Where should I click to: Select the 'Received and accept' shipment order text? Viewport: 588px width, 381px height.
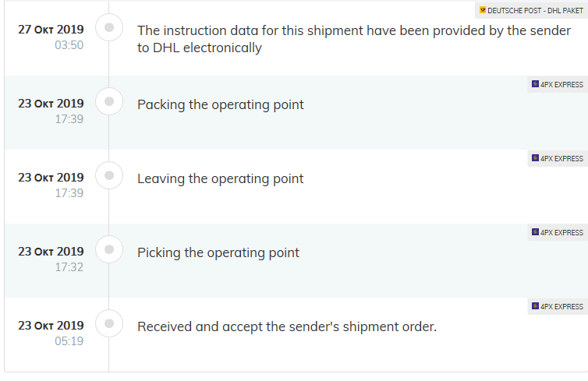(x=287, y=326)
